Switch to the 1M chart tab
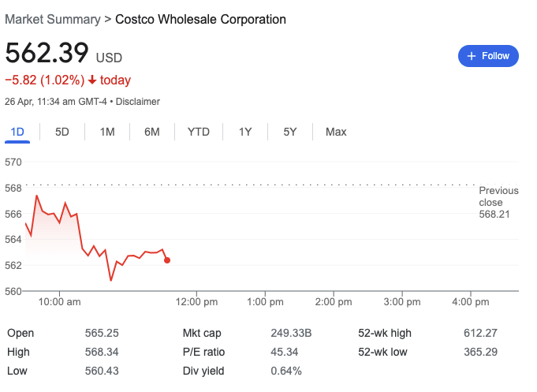This screenshot has height=392, width=537. 107,132
